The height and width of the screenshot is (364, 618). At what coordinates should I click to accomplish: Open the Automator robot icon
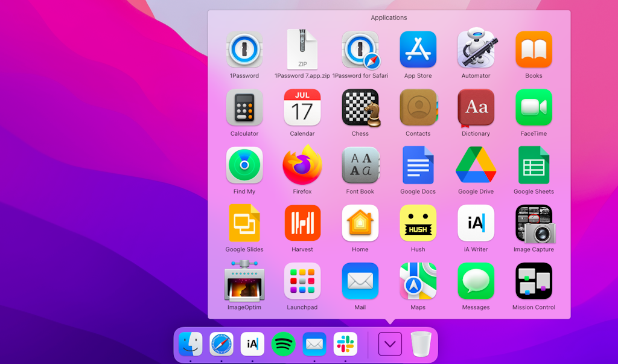(x=476, y=51)
